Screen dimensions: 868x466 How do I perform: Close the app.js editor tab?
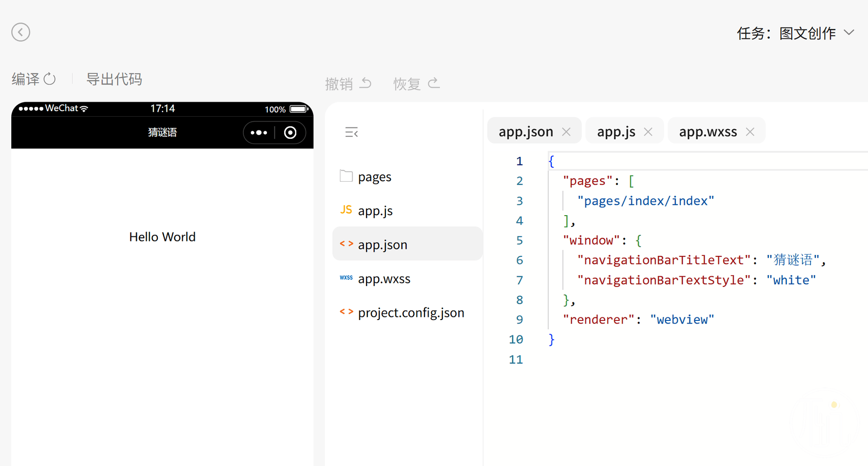648,132
